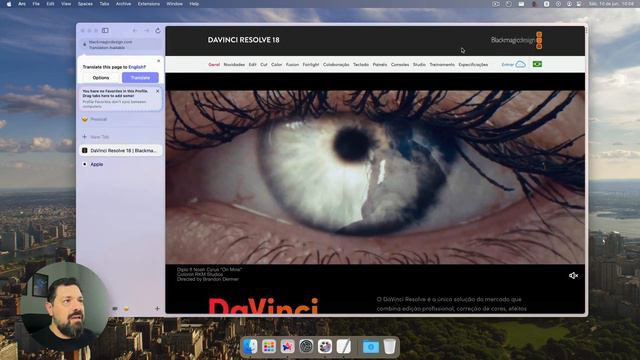640x360 pixels.
Task: Click the emoji space icon at sidebar bottom
Action: click(126, 309)
